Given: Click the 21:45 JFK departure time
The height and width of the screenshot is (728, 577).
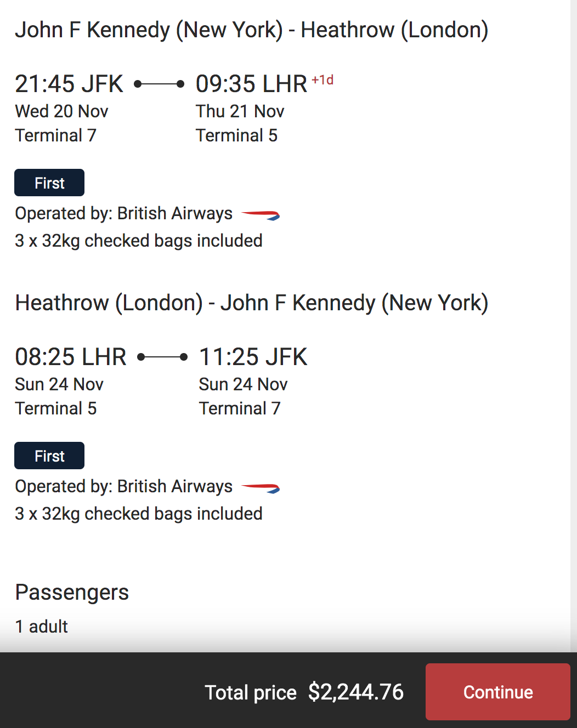Looking at the screenshot, I should (69, 84).
